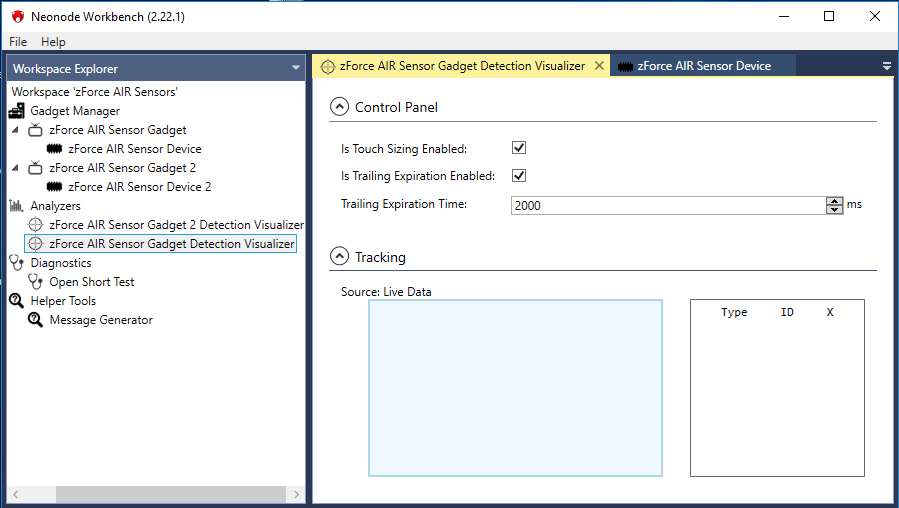The height and width of the screenshot is (508, 899).
Task: Click the Message Generator icon
Action: point(35,320)
